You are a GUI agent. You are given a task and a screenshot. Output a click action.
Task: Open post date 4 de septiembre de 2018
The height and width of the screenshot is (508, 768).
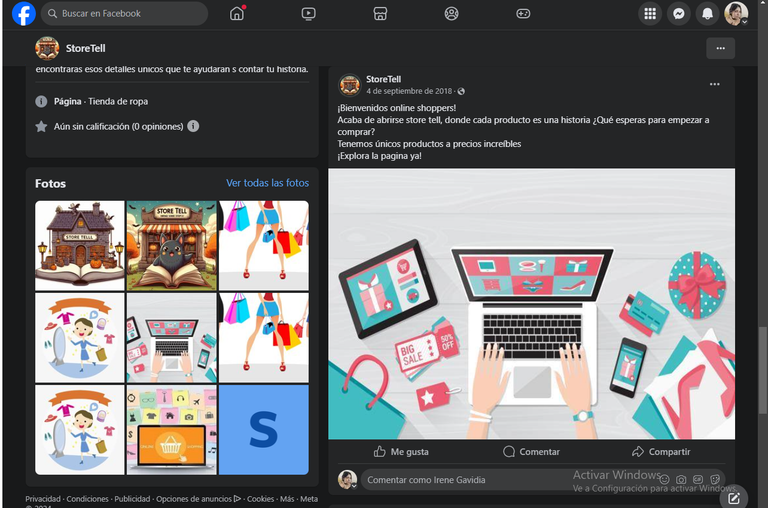click(x=409, y=91)
